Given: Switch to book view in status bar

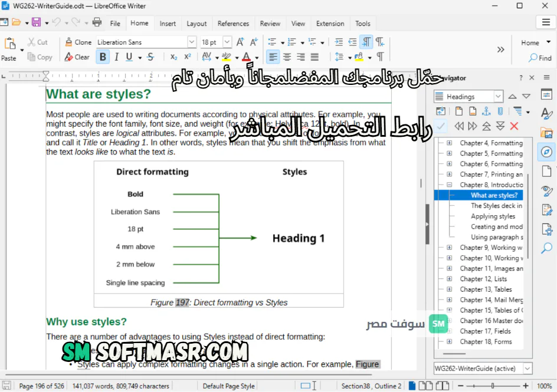Looking at the screenshot, I should click(x=443, y=386).
